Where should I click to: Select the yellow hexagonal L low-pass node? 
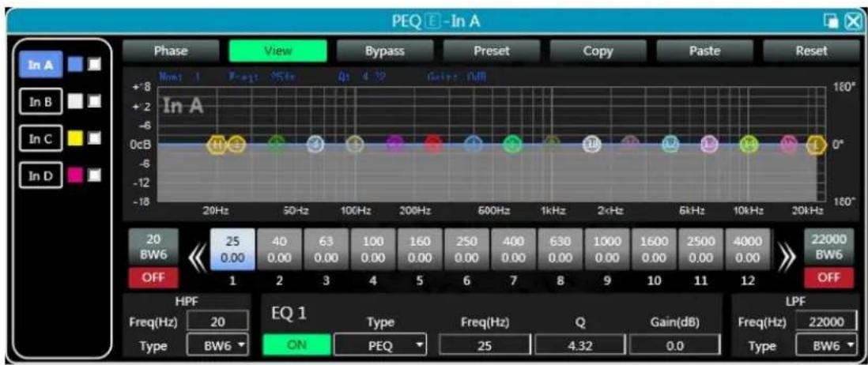coord(815,145)
